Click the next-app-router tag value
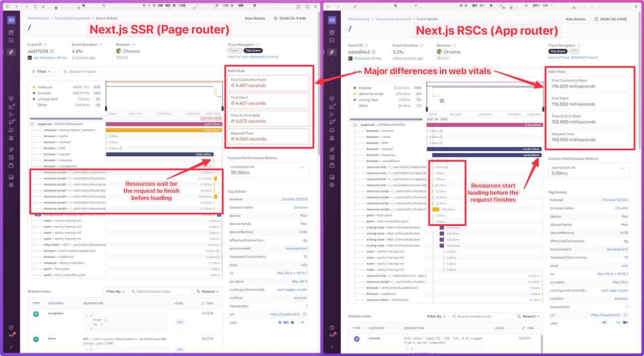This screenshot has height=356, width=644. (x=614, y=290)
